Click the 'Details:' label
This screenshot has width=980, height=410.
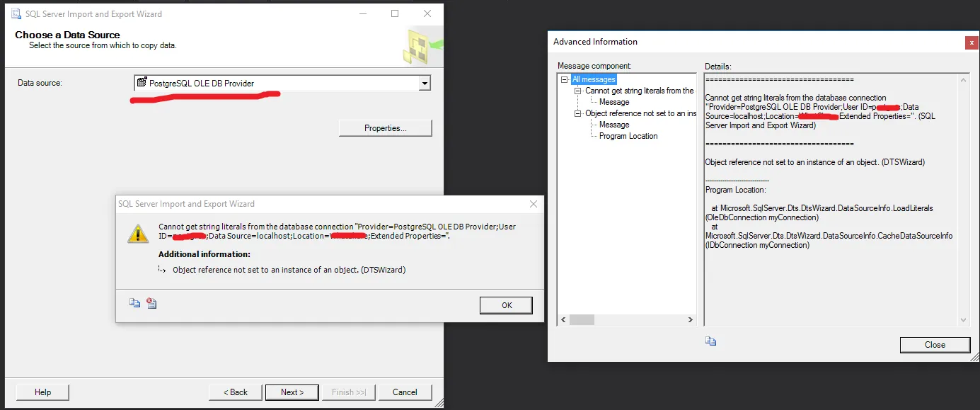[718, 66]
